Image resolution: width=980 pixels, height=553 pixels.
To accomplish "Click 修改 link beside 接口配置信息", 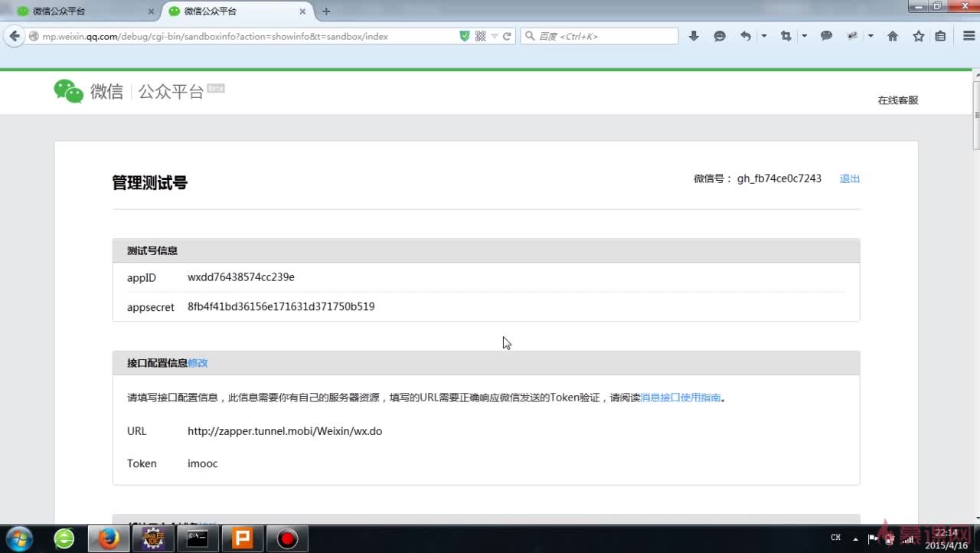I will point(198,363).
